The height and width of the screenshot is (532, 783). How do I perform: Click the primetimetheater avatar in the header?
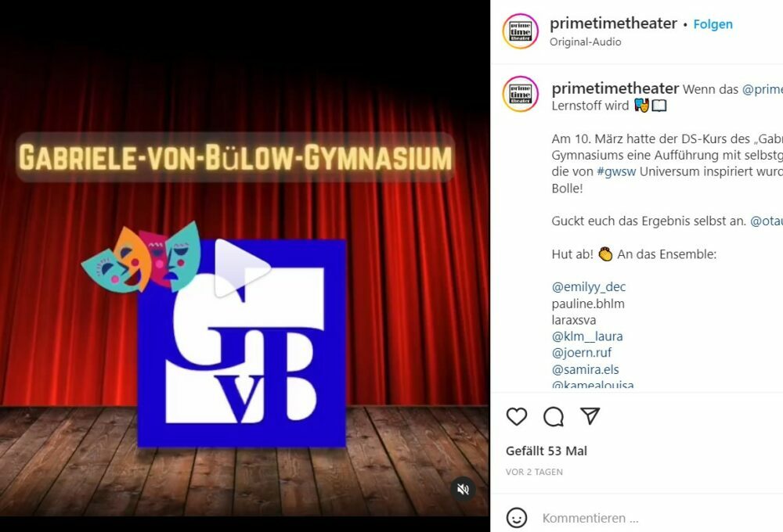521,31
